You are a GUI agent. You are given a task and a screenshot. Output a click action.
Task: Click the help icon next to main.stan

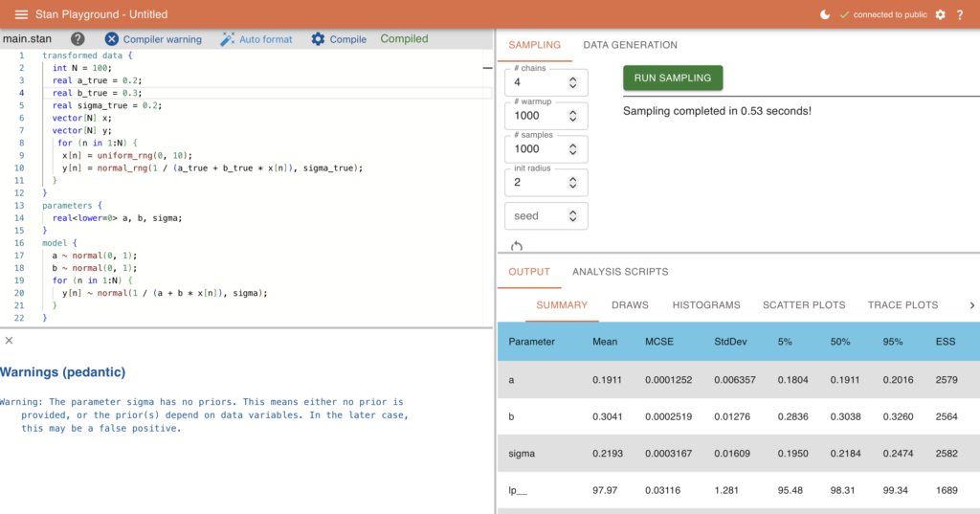[78, 39]
